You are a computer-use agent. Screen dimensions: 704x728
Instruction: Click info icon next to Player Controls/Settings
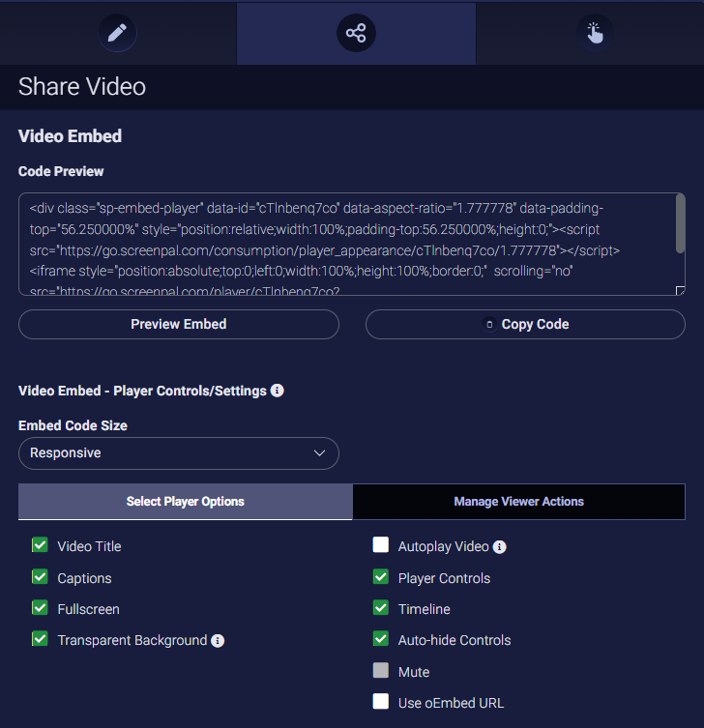pyautogui.click(x=278, y=391)
